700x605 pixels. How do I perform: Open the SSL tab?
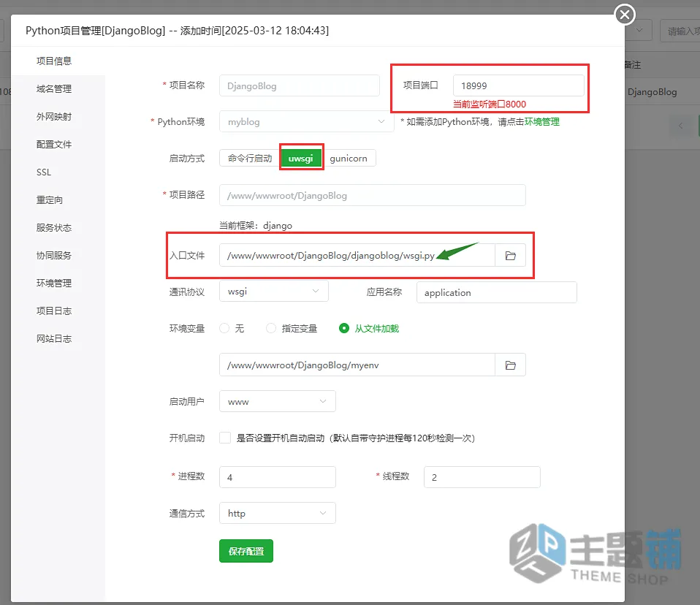(44, 172)
